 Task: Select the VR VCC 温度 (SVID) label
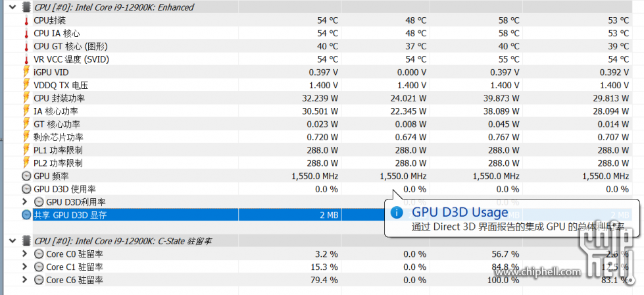[x=72, y=59]
